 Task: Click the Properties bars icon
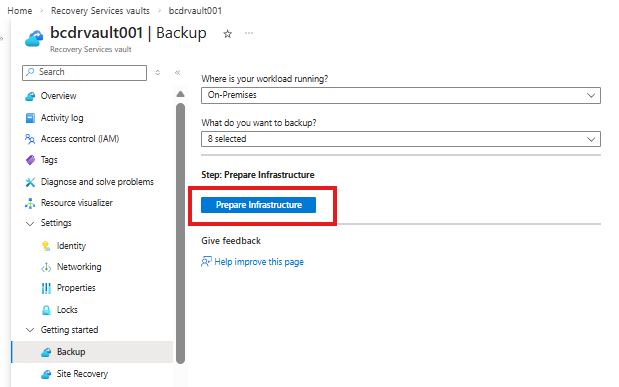(x=46, y=288)
